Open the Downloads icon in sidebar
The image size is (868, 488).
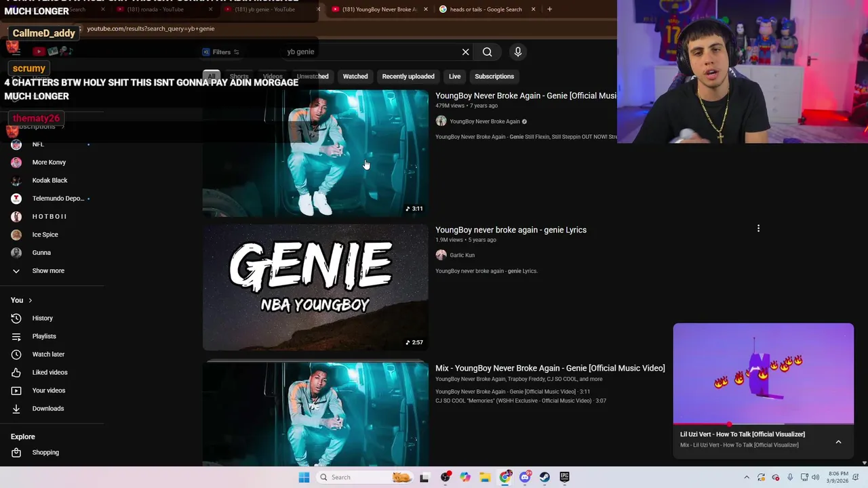16,409
